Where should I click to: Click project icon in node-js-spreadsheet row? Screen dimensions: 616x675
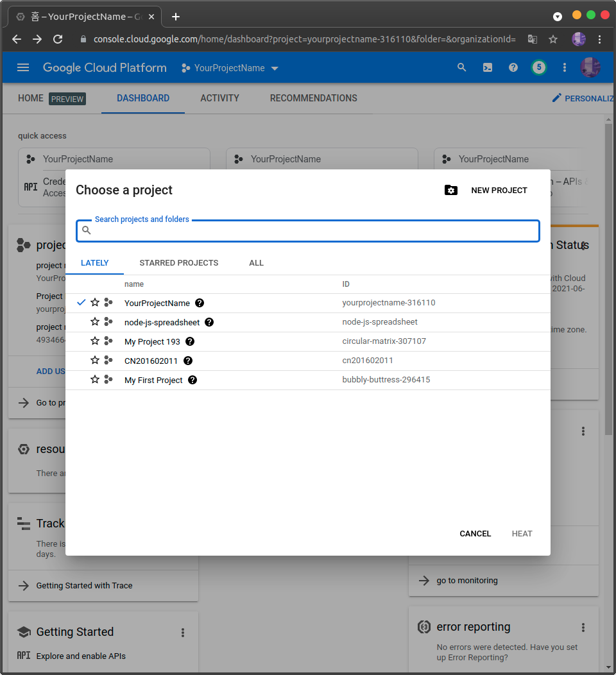pos(108,321)
